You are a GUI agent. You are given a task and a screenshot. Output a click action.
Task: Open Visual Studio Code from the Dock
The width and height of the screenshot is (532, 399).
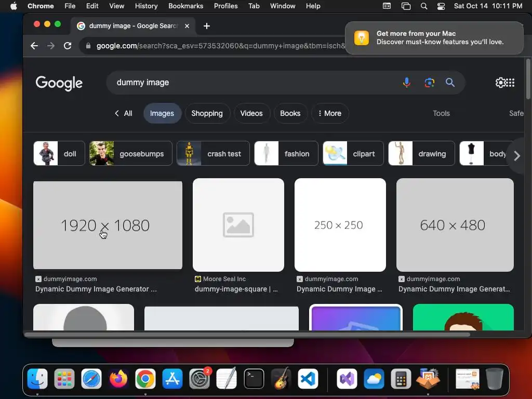tap(308, 379)
